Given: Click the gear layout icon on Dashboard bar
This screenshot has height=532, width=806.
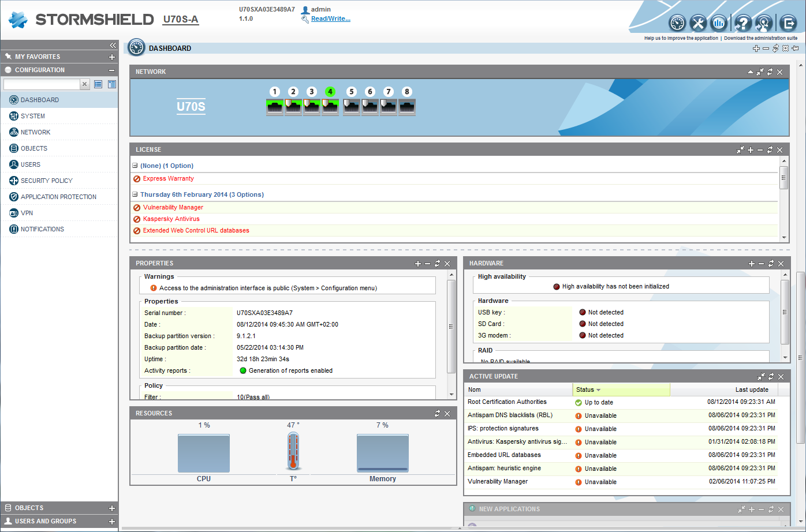Looking at the screenshot, I should click(x=785, y=48).
